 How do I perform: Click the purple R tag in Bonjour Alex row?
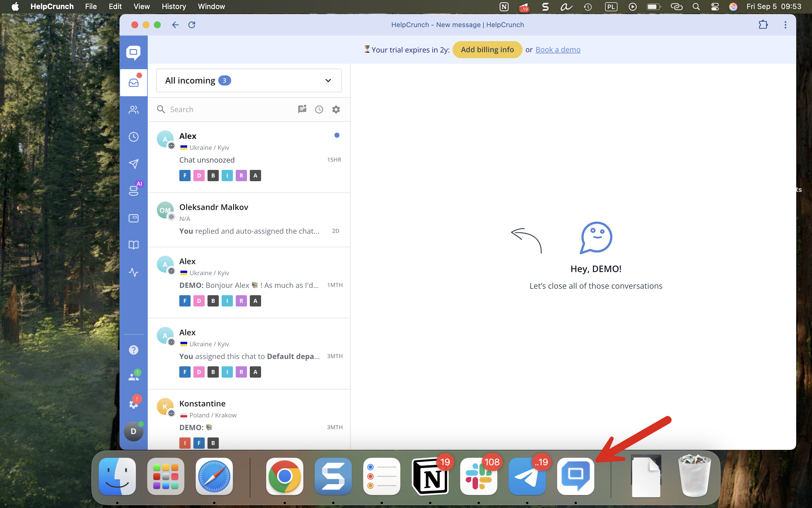click(x=241, y=301)
